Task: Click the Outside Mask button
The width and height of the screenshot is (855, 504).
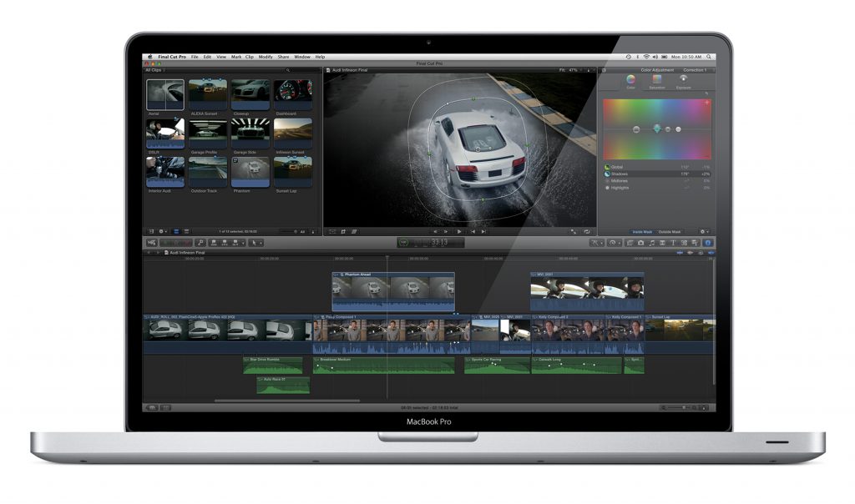Action: click(x=669, y=232)
